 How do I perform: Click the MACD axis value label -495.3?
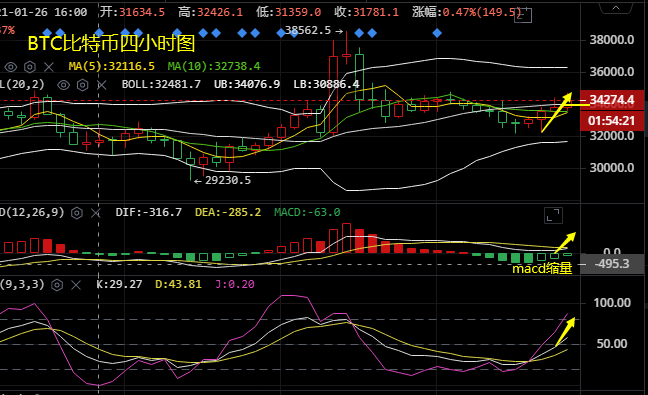612,264
